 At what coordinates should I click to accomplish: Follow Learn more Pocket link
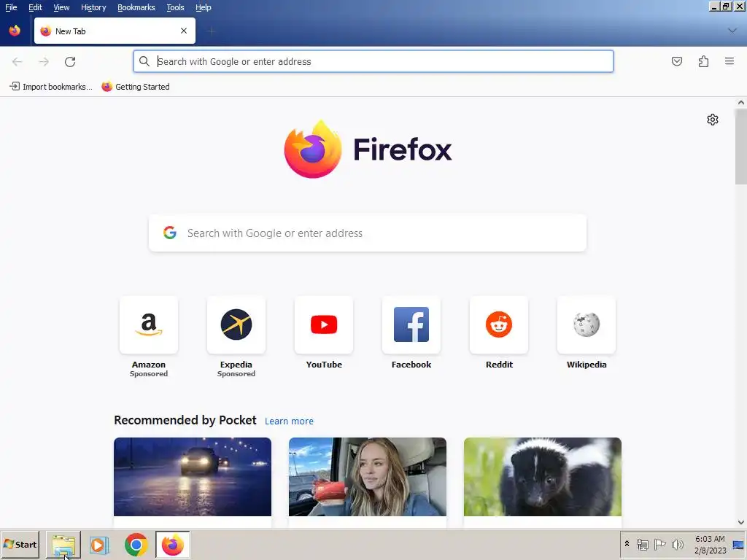click(289, 421)
